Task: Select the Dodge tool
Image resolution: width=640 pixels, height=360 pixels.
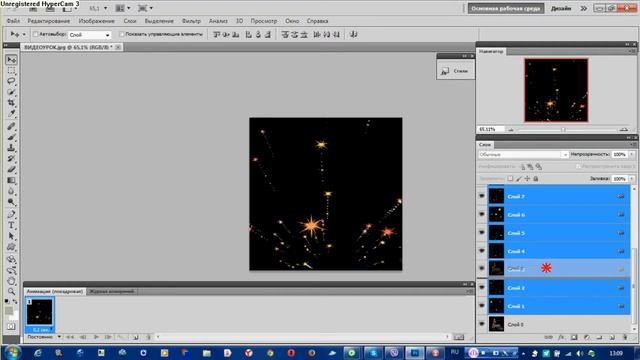Action: tap(11, 202)
